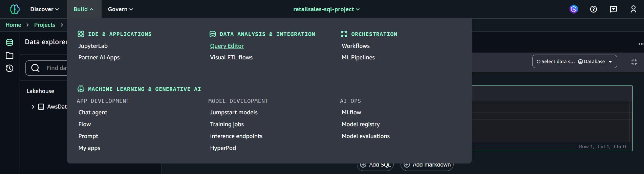Open the help question mark icon
The width and height of the screenshot is (644, 174).
(x=594, y=9)
